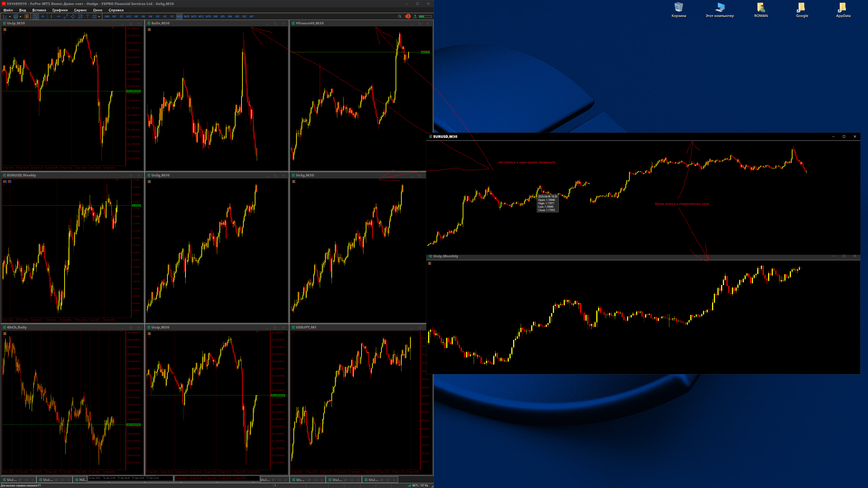
Task: Expand the shapes objects dropdown arrow
Action: (99, 16)
